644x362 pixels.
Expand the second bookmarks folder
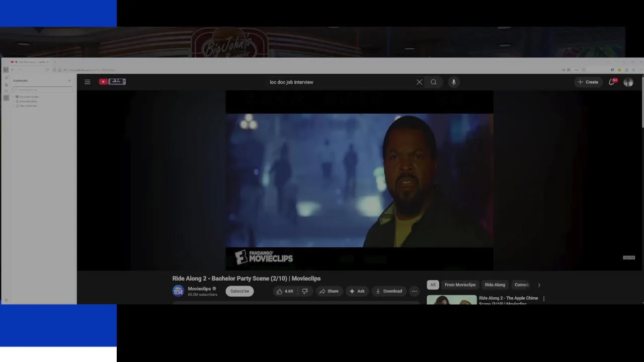click(x=14, y=101)
